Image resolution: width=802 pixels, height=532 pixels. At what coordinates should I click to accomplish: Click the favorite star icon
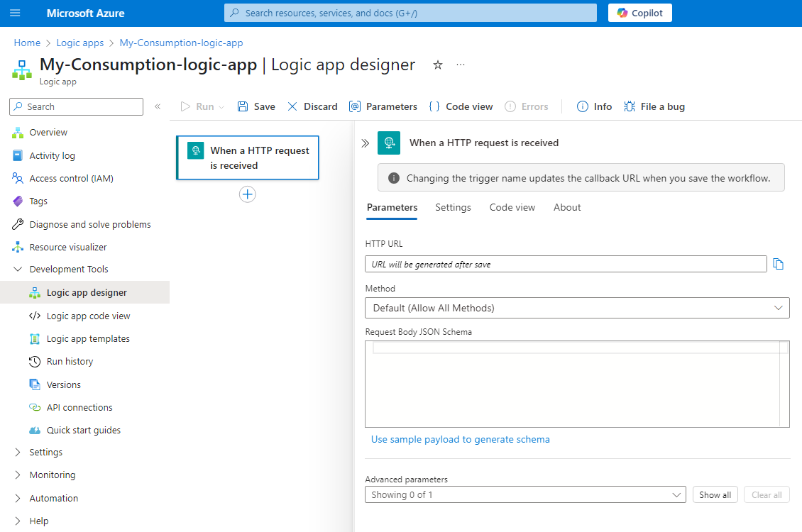(438, 65)
